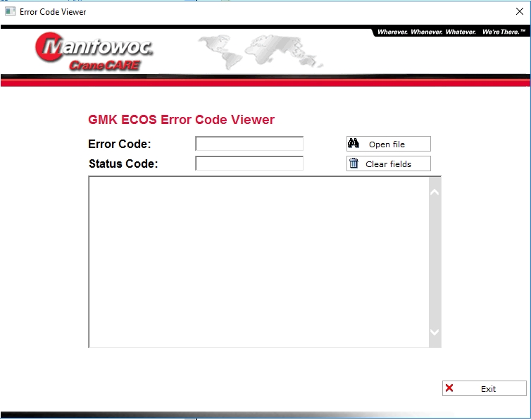Click the binoculars icon on Open file
Viewport: 531px width, 420px height.
click(354, 143)
